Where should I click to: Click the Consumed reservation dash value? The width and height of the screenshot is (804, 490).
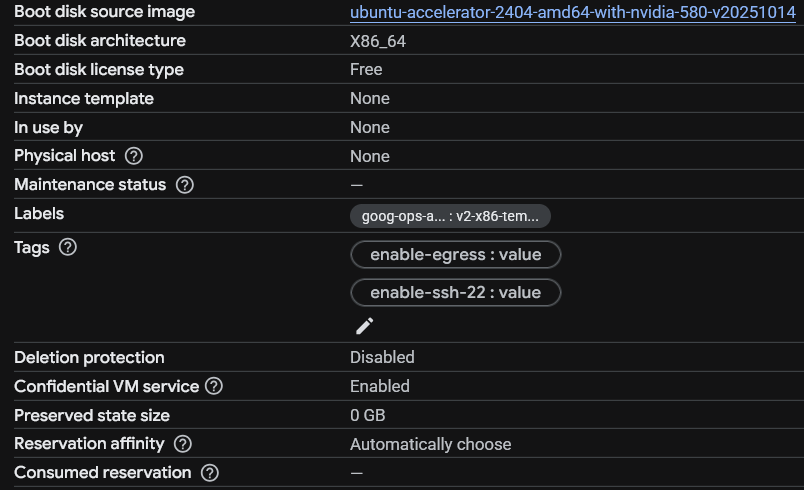(x=356, y=473)
